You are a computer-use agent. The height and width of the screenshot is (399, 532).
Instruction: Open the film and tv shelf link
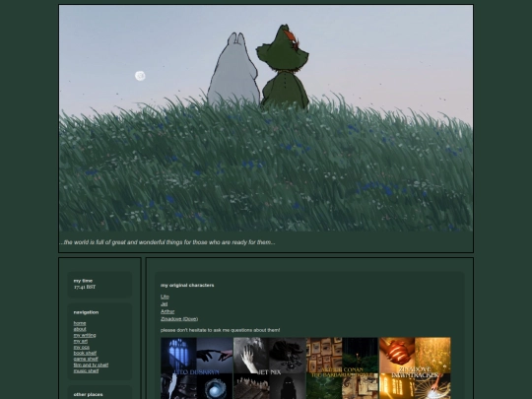pos(91,366)
